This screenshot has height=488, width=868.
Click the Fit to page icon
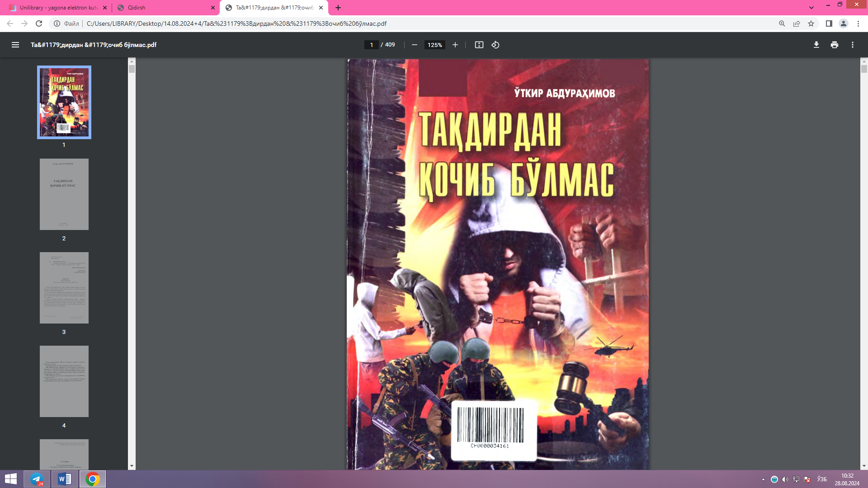(x=479, y=45)
